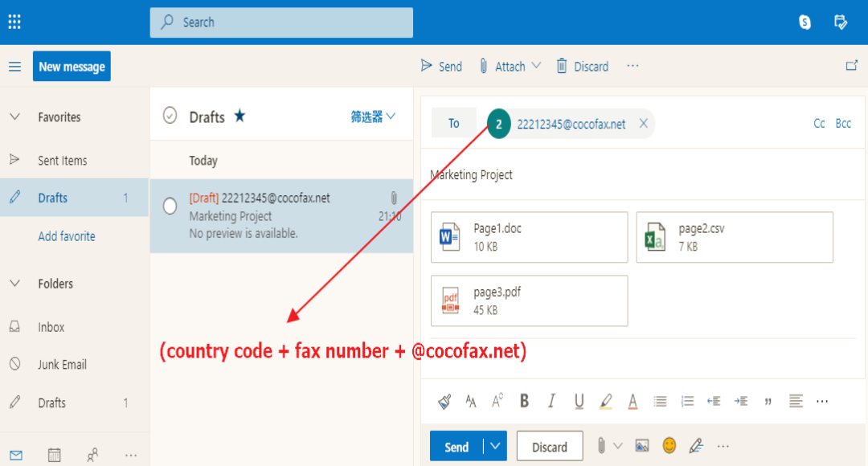This screenshot has width=868, height=466.
Task: Pick the yellow text highlight color
Action: click(x=606, y=401)
